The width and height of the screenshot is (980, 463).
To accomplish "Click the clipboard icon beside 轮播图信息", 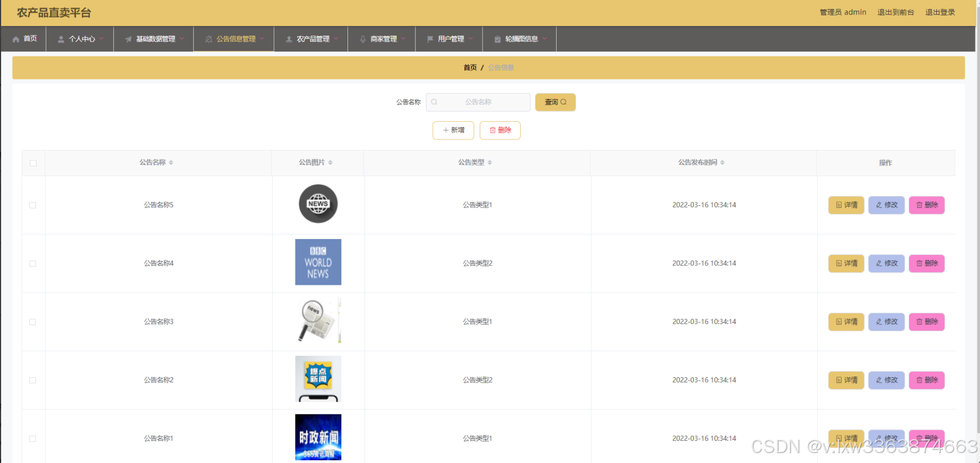I will click(497, 39).
